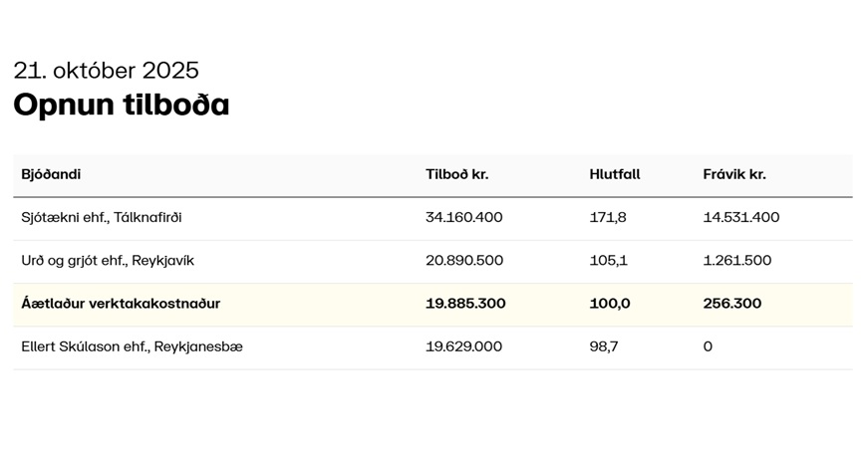Screen dimensions: 868x450
Task: Click the estimated cost 19.885.300
Action: 465,304
